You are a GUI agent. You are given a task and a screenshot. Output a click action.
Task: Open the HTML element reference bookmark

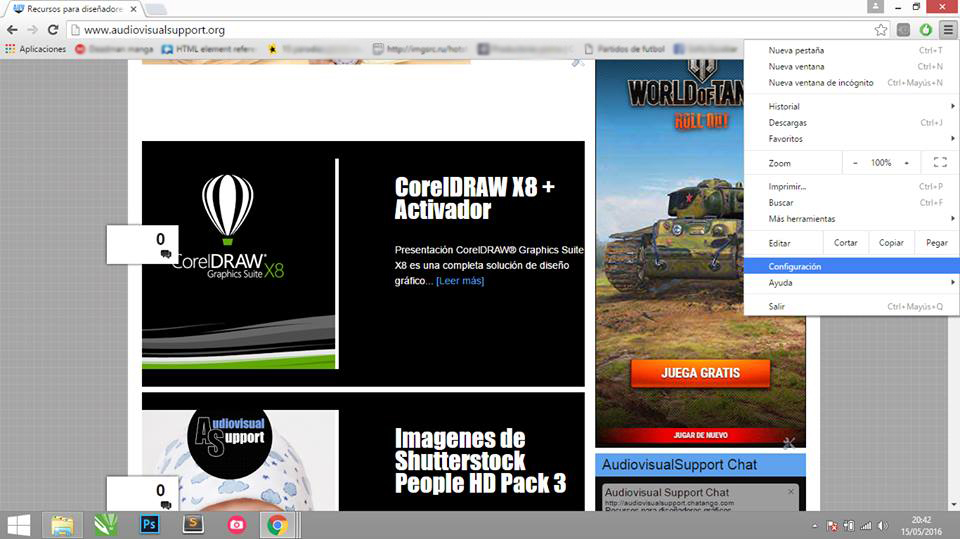pyautogui.click(x=207, y=49)
